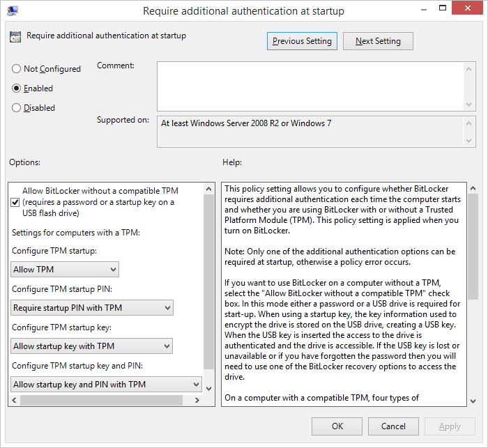Image resolution: width=488 pixels, height=448 pixels.
Task: Go to the Previous Setting
Action: coord(302,41)
